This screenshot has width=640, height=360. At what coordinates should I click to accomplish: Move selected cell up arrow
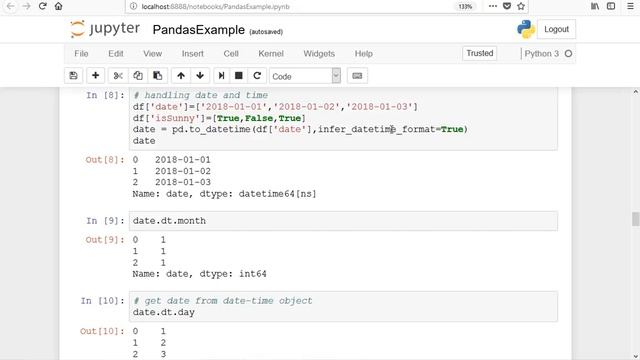[x=181, y=76]
